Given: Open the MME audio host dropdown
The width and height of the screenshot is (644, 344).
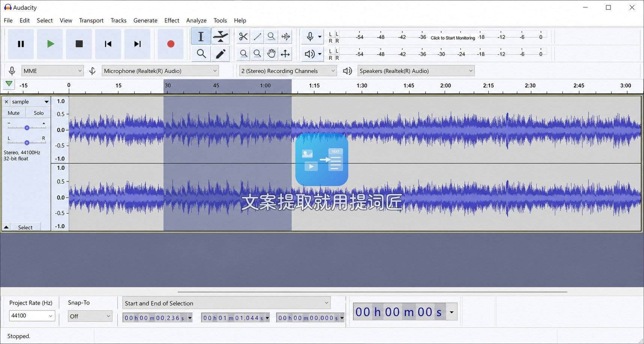Looking at the screenshot, I should [x=53, y=71].
